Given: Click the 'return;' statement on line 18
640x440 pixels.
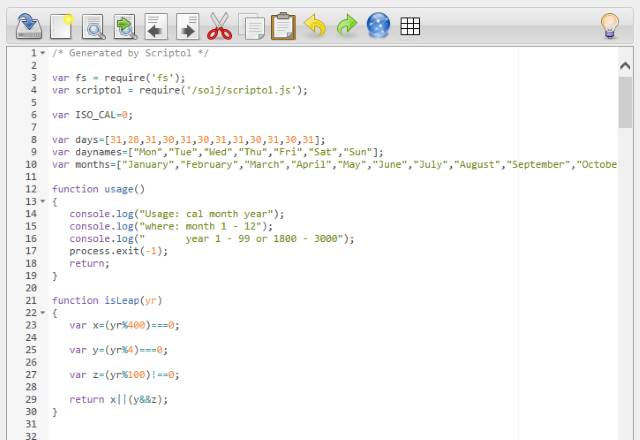Looking at the screenshot, I should click(x=89, y=263).
